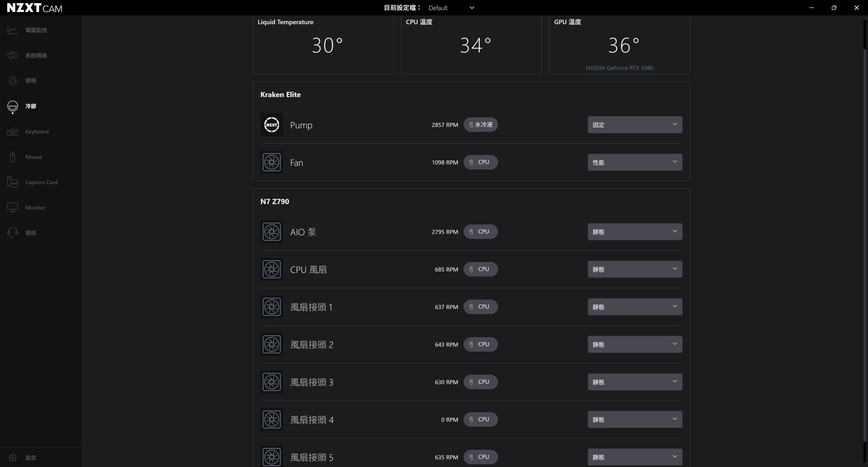The width and height of the screenshot is (868, 467).
Task: Click the "0 RPM" reading
Action: coord(450,419)
